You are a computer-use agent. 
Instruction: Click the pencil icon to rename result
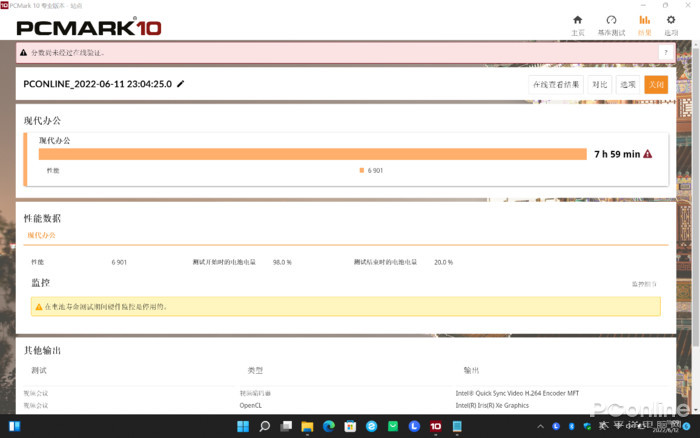click(x=180, y=84)
